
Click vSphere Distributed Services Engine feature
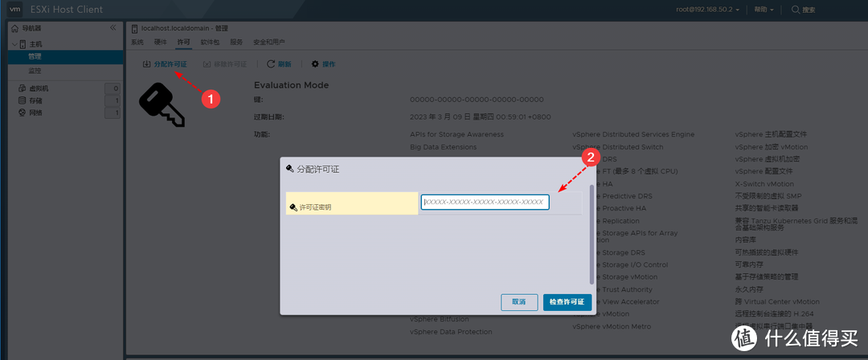[x=633, y=134]
